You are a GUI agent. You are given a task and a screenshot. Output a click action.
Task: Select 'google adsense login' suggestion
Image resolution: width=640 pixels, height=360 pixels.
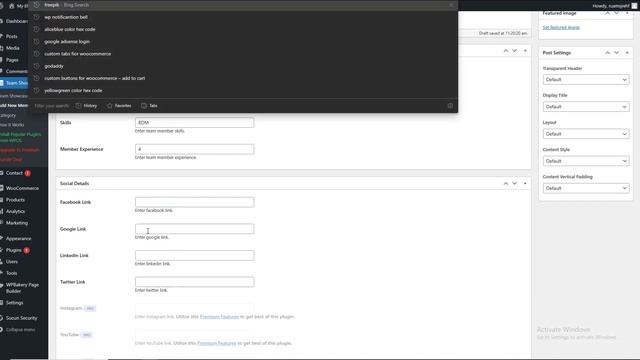(x=243, y=42)
